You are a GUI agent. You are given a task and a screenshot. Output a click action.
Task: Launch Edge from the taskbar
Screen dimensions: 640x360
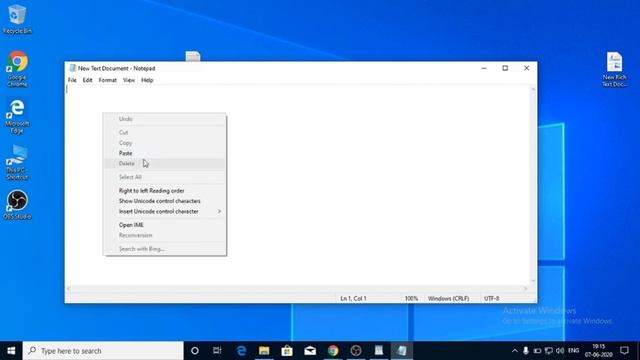(241, 351)
